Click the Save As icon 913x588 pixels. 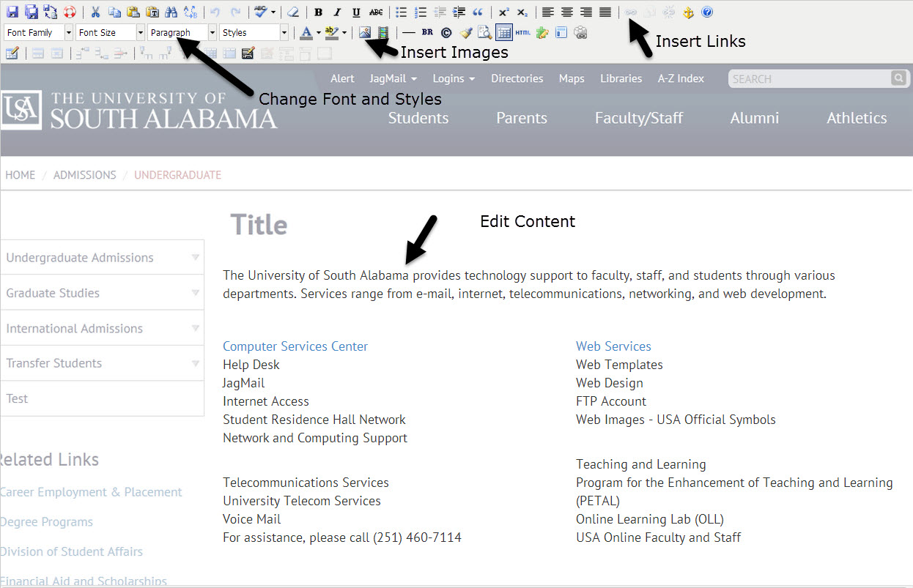tap(32, 12)
